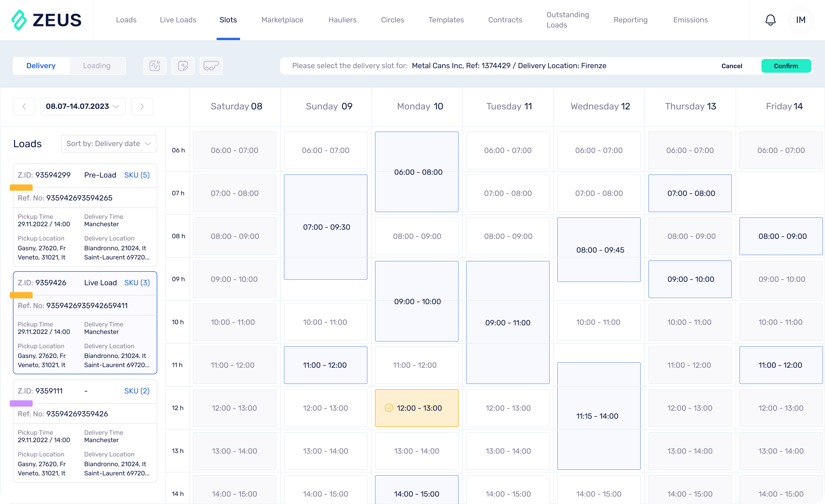Click the previous week chevron arrow
This screenshot has width=825, height=504.
pos(24,106)
